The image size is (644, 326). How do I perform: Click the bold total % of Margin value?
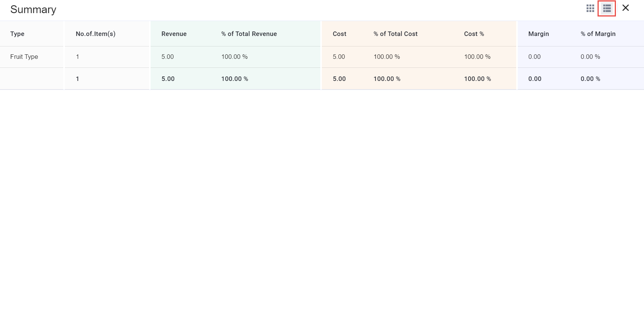[x=590, y=79]
